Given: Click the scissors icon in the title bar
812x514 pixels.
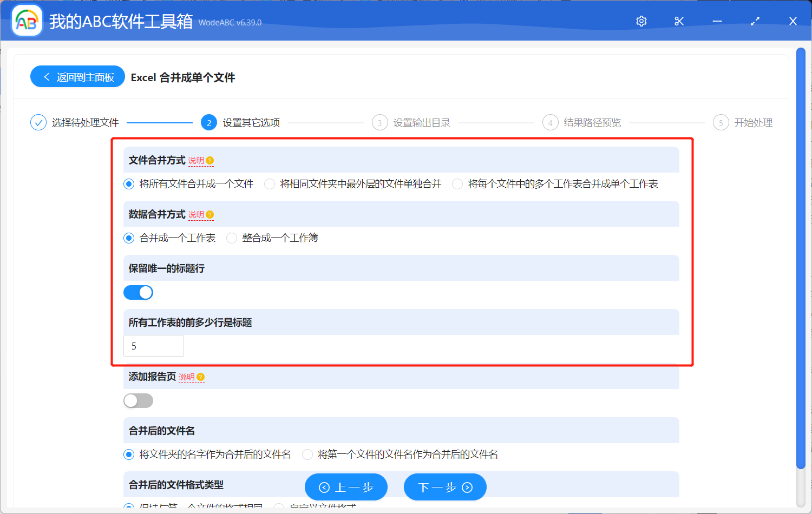Looking at the screenshot, I should (679, 21).
